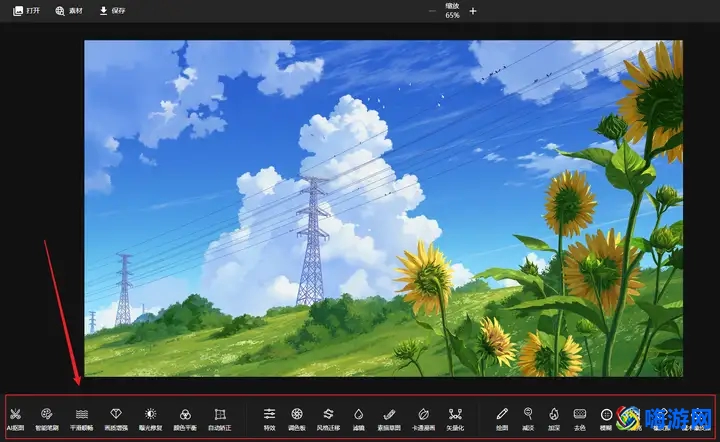Viewport: 720px width, 442px height.
Task: Open the 调色板 color palette tool
Action: pyautogui.click(x=297, y=419)
